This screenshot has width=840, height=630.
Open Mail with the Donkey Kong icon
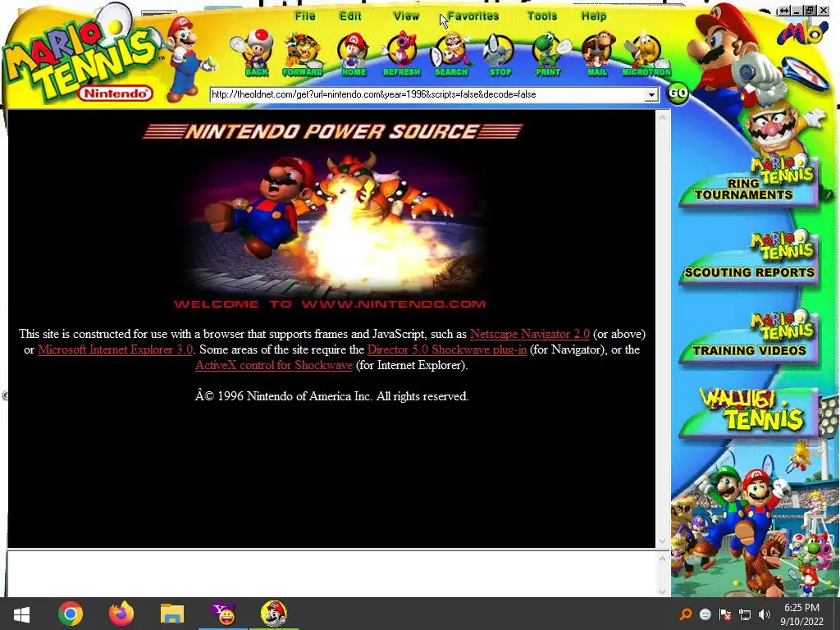tap(597, 53)
